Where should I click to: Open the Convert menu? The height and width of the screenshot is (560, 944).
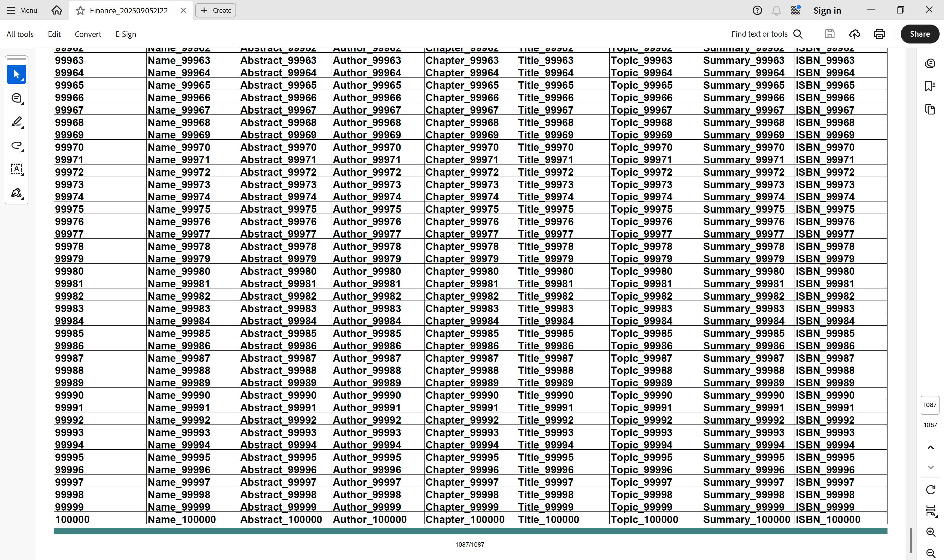88,34
